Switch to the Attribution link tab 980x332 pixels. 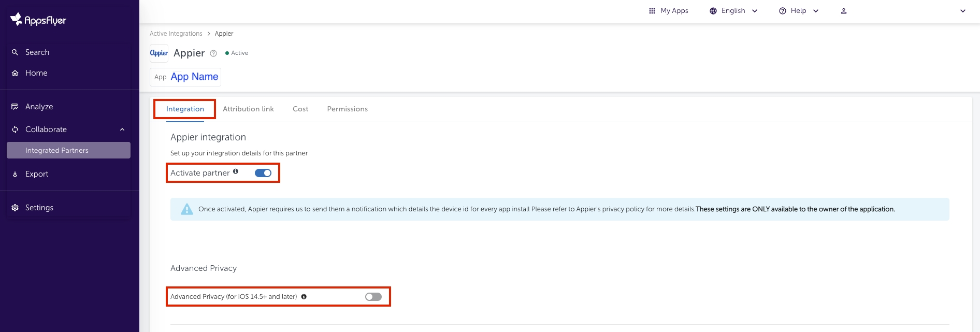248,109
